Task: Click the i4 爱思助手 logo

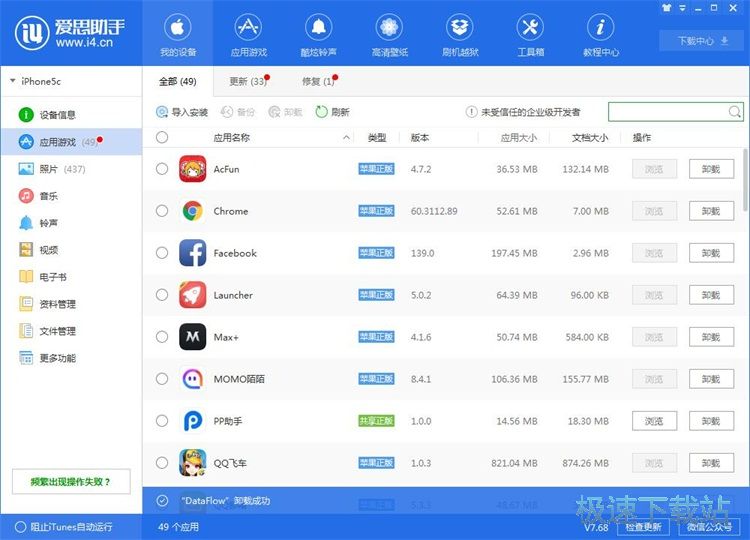Action: tap(70, 33)
